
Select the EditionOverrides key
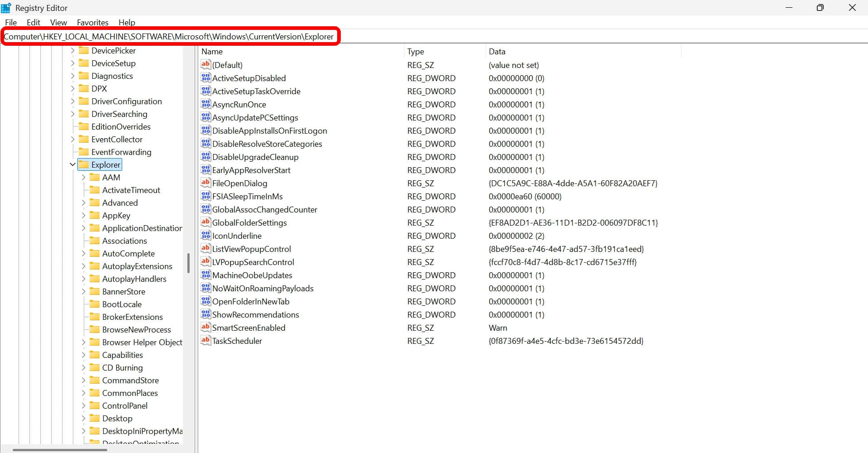pos(121,126)
